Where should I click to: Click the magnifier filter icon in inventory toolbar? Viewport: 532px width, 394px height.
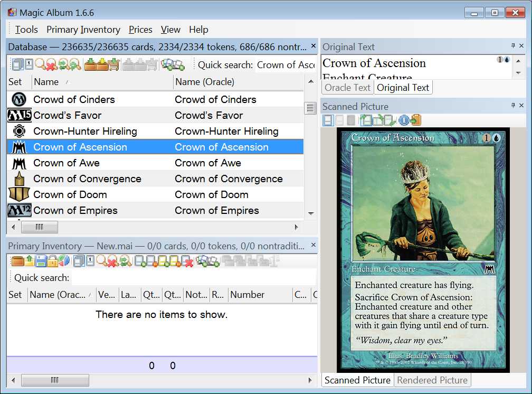pos(101,261)
